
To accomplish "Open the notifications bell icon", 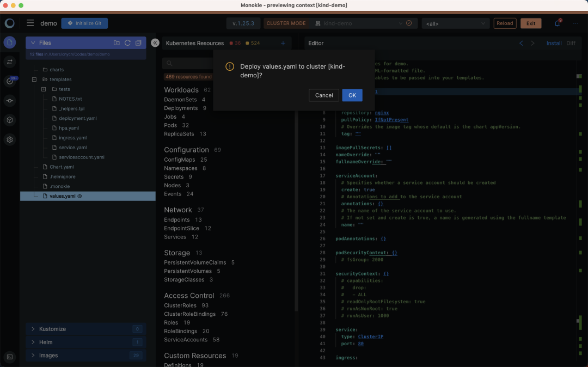I will click(557, 23).
